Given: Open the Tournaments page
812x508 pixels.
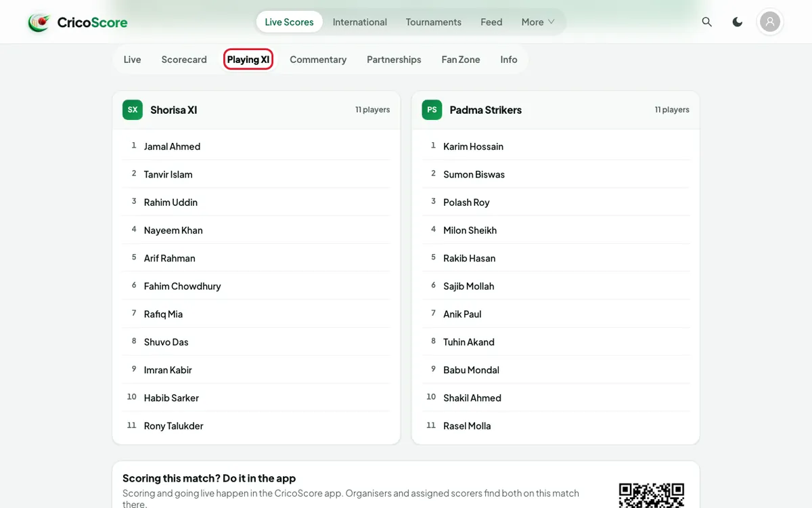Looking at the screenshot, I should tap(434, 22).
